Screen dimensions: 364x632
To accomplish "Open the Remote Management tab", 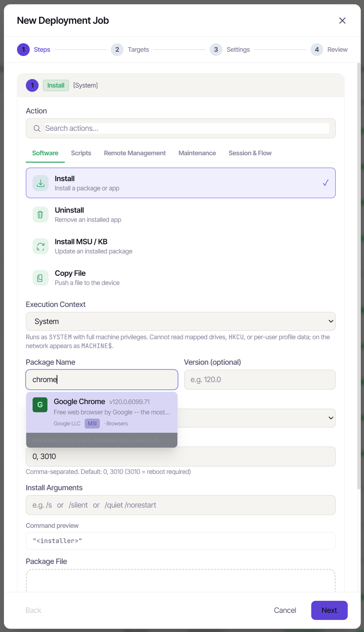I will [135, 153].
